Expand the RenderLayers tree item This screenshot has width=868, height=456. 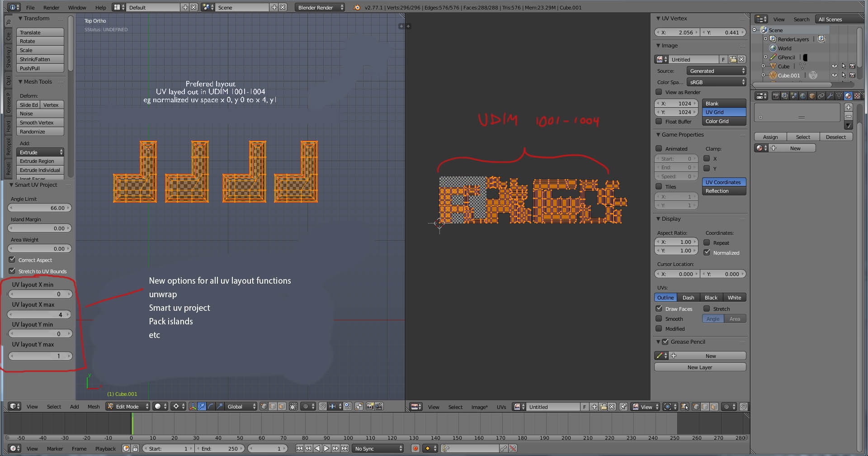(x=766, y=39)
